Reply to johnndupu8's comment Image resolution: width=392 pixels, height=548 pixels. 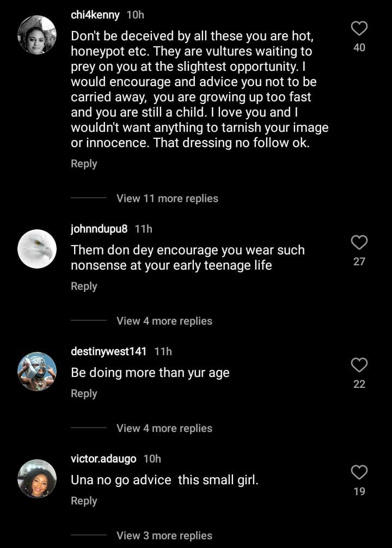84,286
